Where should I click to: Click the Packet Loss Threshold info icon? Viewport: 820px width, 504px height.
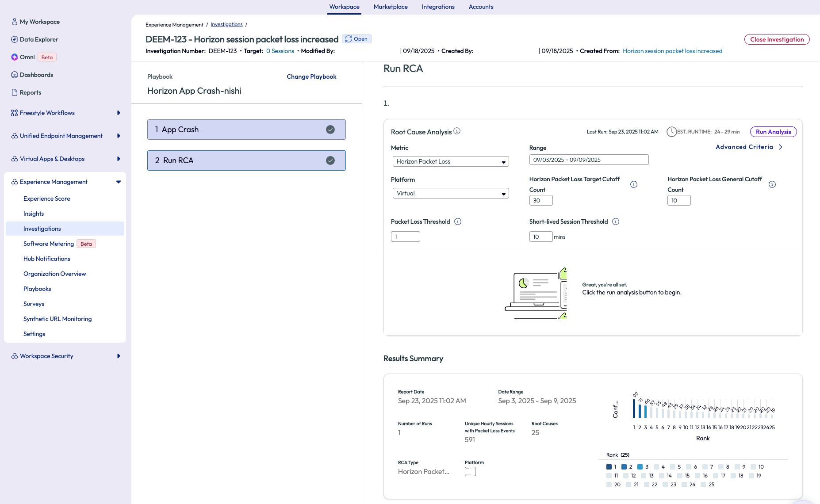click(458, 221)
